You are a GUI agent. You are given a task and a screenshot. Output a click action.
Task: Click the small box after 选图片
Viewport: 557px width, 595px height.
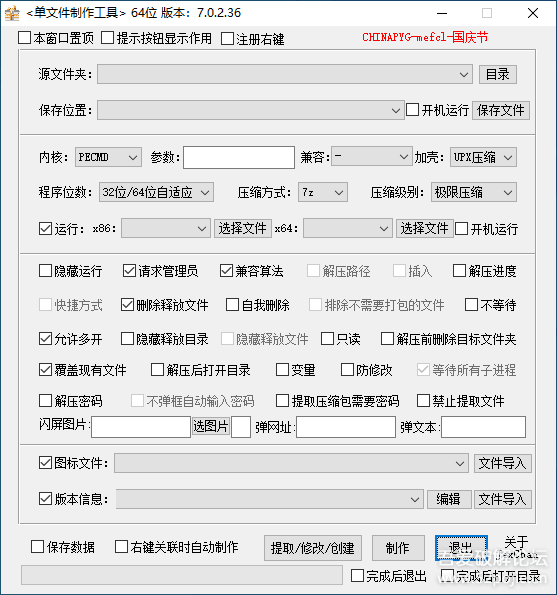point(241,427)
